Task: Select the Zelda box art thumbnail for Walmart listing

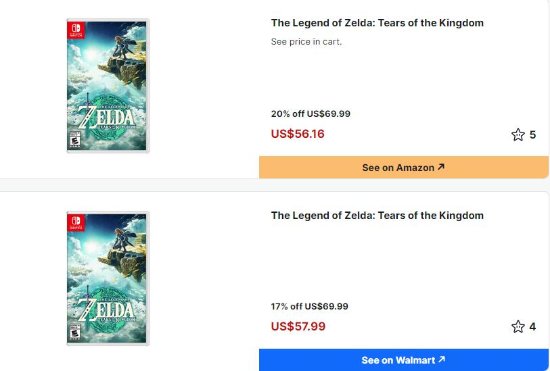Action: pos(108,278)
